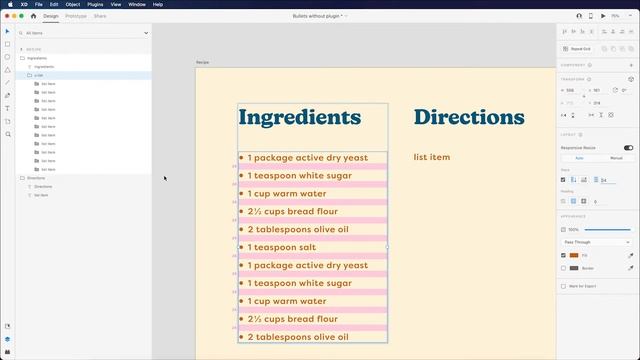Select the Artboard tool

7,122
